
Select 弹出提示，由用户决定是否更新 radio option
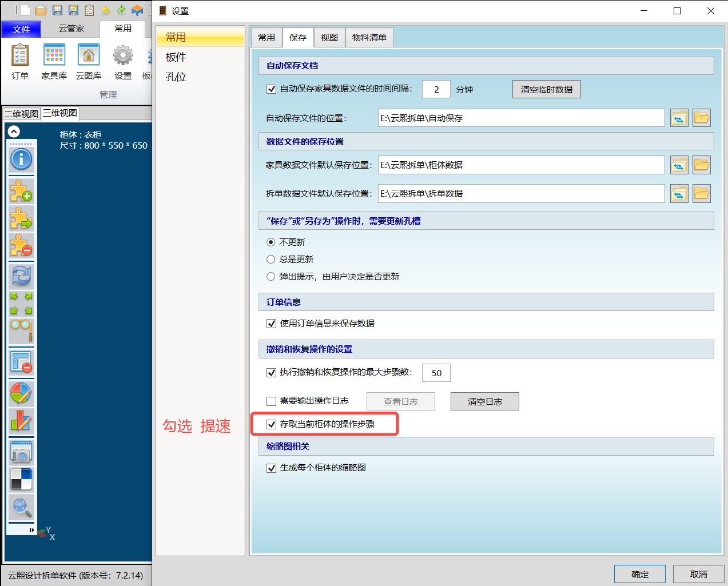271,277
